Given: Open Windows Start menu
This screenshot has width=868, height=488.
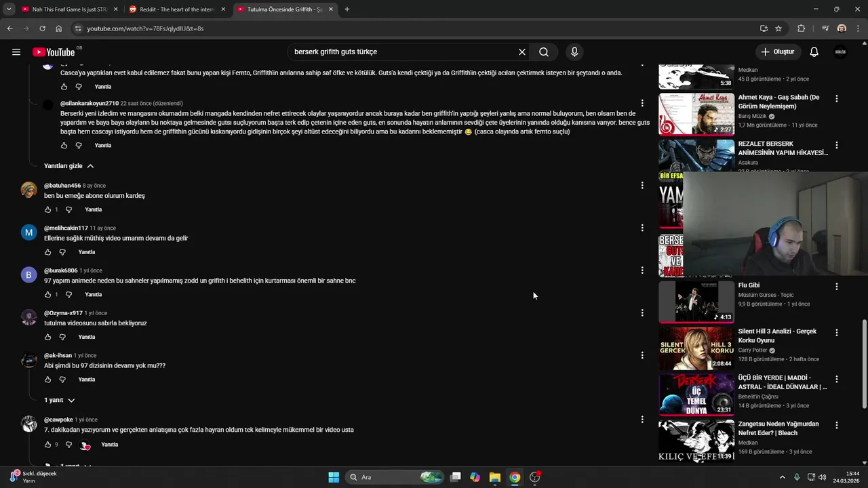Looking at the screenshot, I should (x=334, y=477).
